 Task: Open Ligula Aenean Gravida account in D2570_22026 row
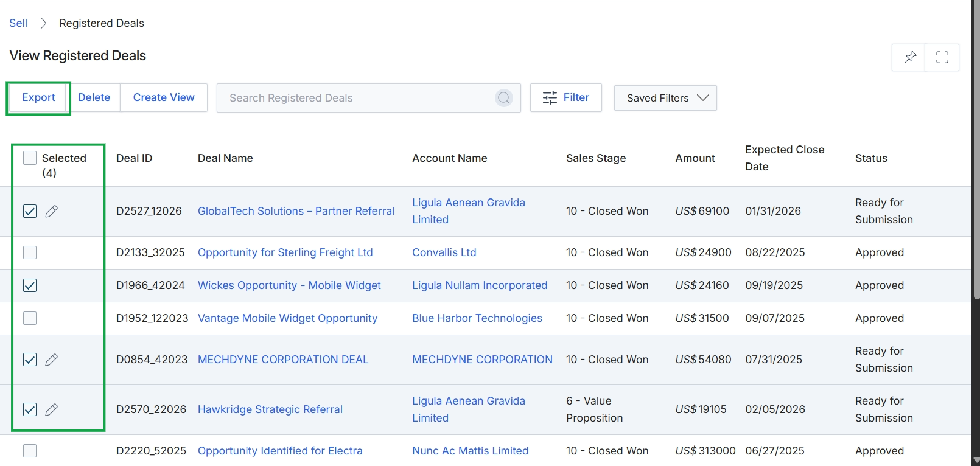[x=469, y=409]
